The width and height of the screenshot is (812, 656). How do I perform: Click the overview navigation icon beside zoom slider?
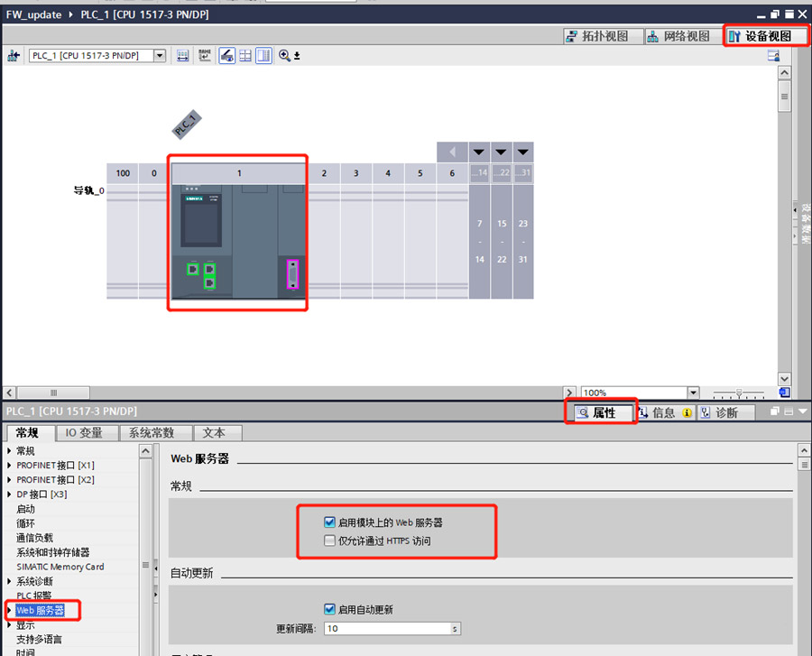(x=784, y=393)
